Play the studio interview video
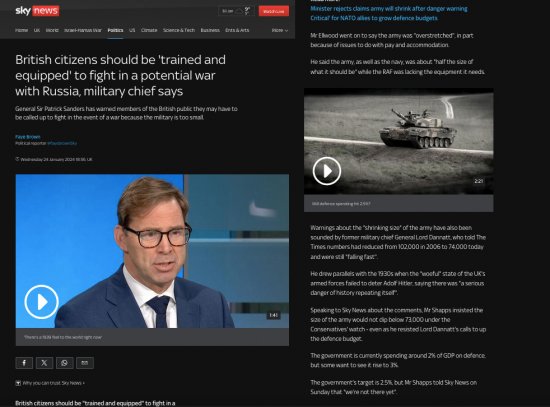Image resolution: width=550 pixels, height=407 pixels. (x=41, y=302)
